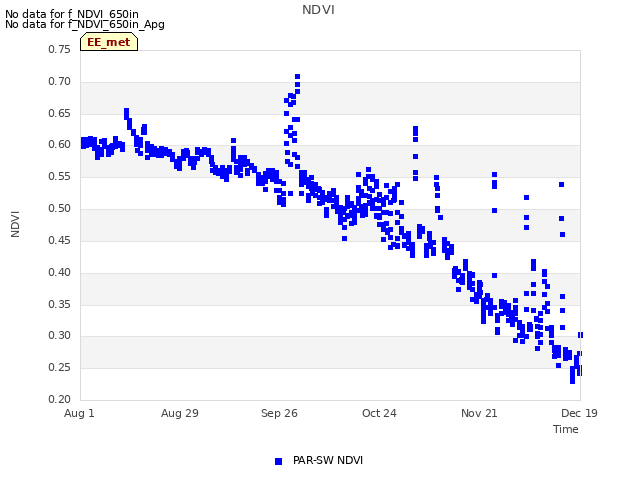
Task: Click the 0.70 y-axis tick label
Action: pyautogui.click(x=60, y=81)
